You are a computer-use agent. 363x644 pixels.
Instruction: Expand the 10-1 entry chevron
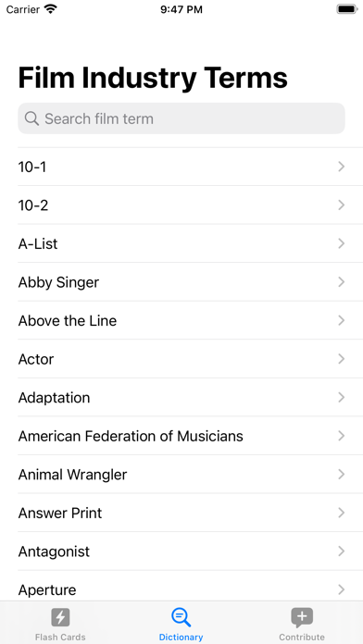tap(341, 167)
